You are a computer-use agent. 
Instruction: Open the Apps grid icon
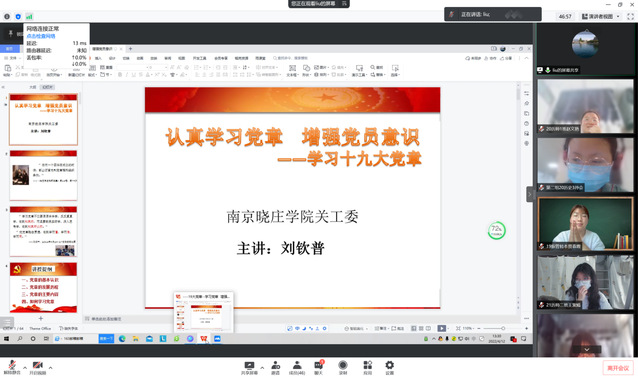coord(367,368)
